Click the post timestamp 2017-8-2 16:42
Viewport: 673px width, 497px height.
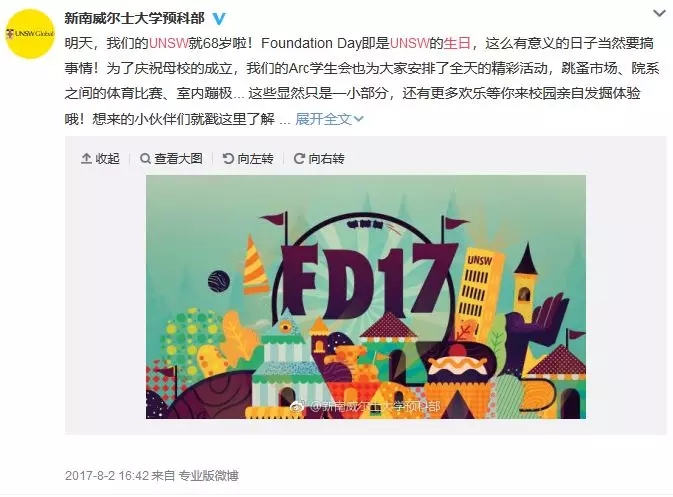(x=107, y=476)
